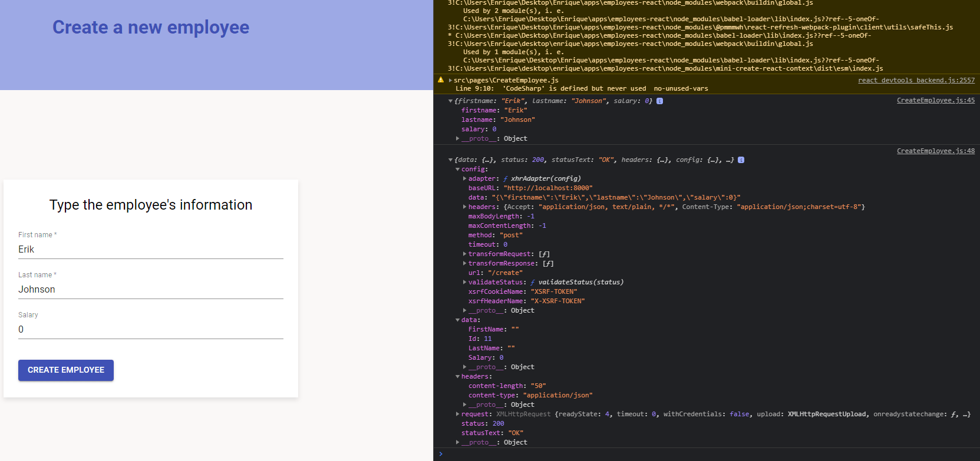Viewport: 980px width, 461px height.
Task: Click the lastname: "Johnson" property line
Action: pyautogui.click(x=498, y=120)
